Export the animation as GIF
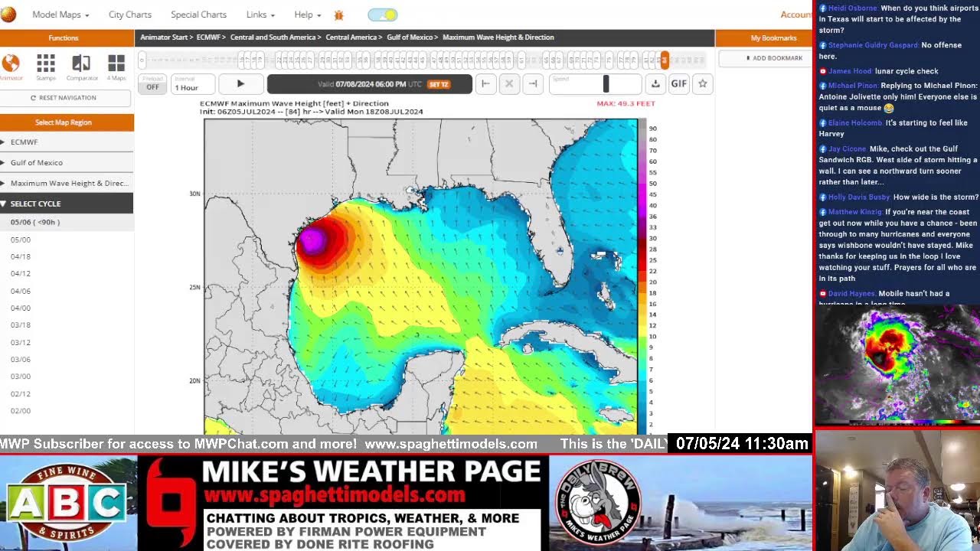The image size is (980, 551). click(679, 84)
